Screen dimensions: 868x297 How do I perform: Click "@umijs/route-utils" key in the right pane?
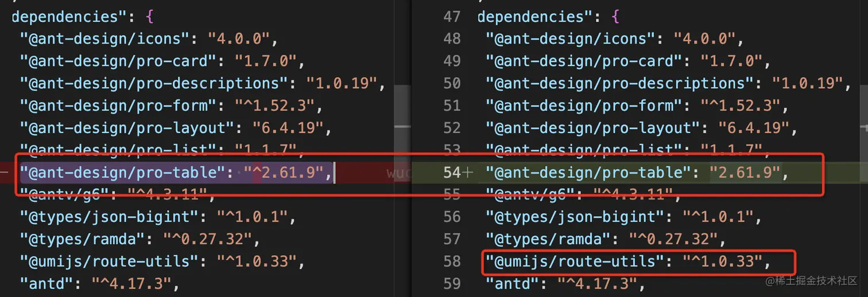pyautogui.click(x=575, y=261)
